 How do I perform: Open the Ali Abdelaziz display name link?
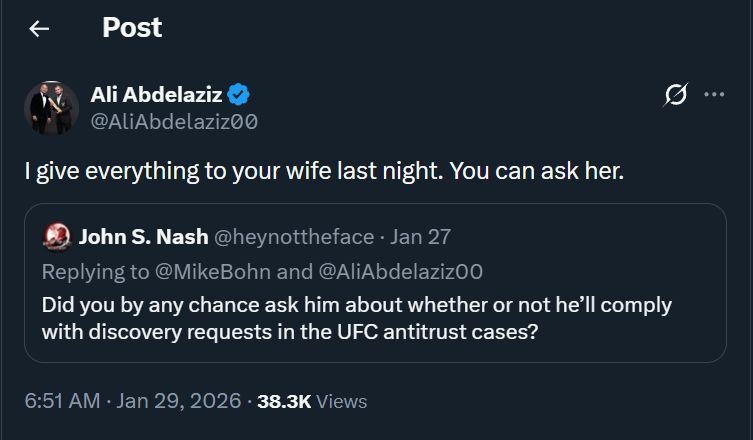[x=156, y=95]
